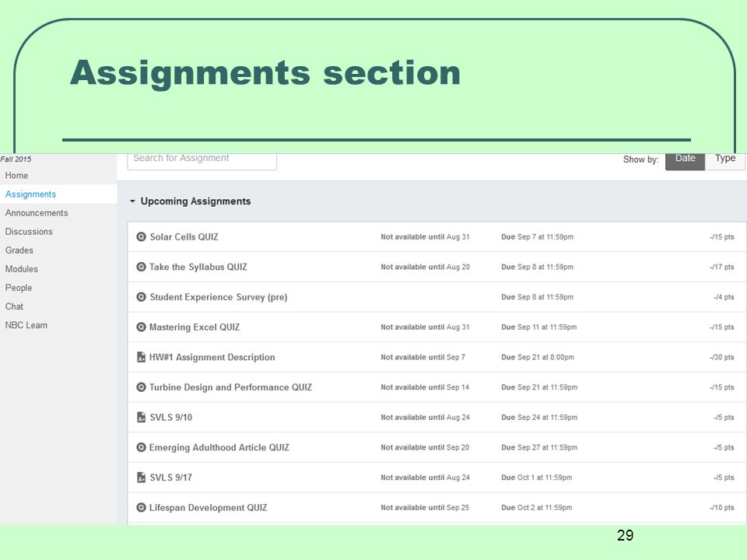Open the Mastering Excel QUIZ link
Image resolution: width=747 pixels, height=560 pixels.
[195, 327]
